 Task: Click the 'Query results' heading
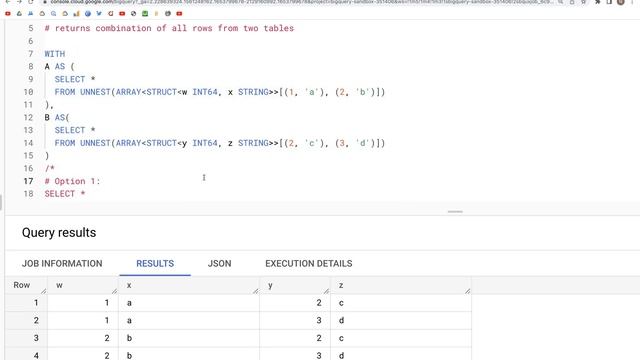[x=59, y=233]
